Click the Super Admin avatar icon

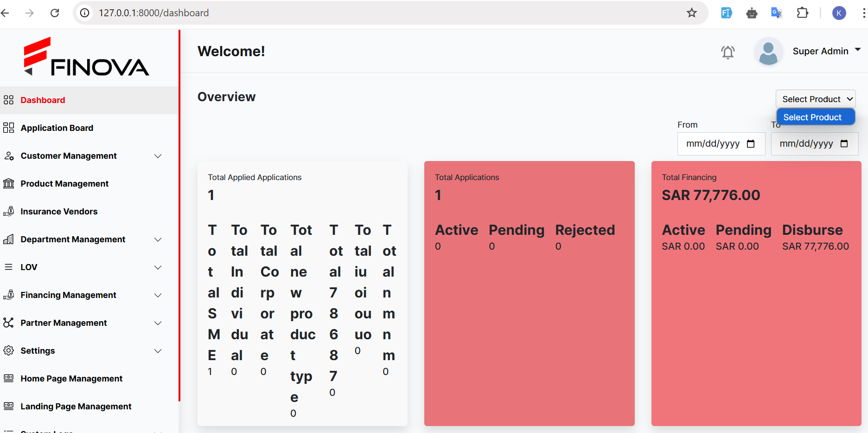[x=768, y=52]
